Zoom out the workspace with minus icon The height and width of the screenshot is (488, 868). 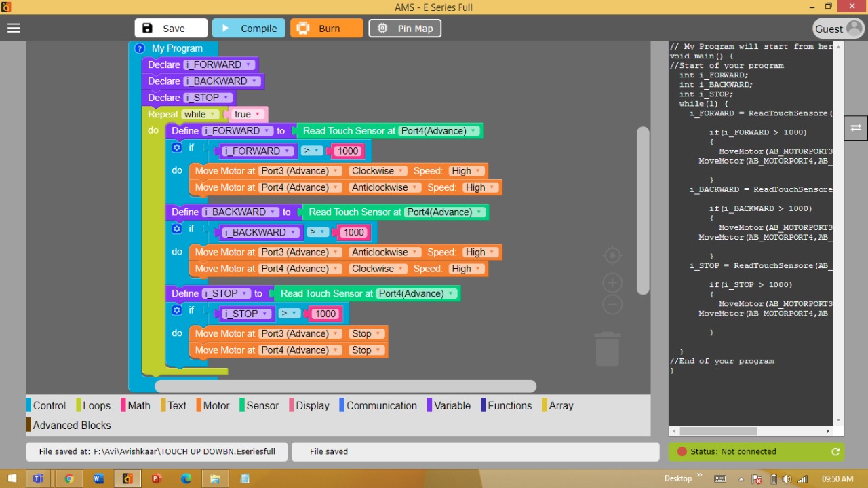click(x=612, y=305)
